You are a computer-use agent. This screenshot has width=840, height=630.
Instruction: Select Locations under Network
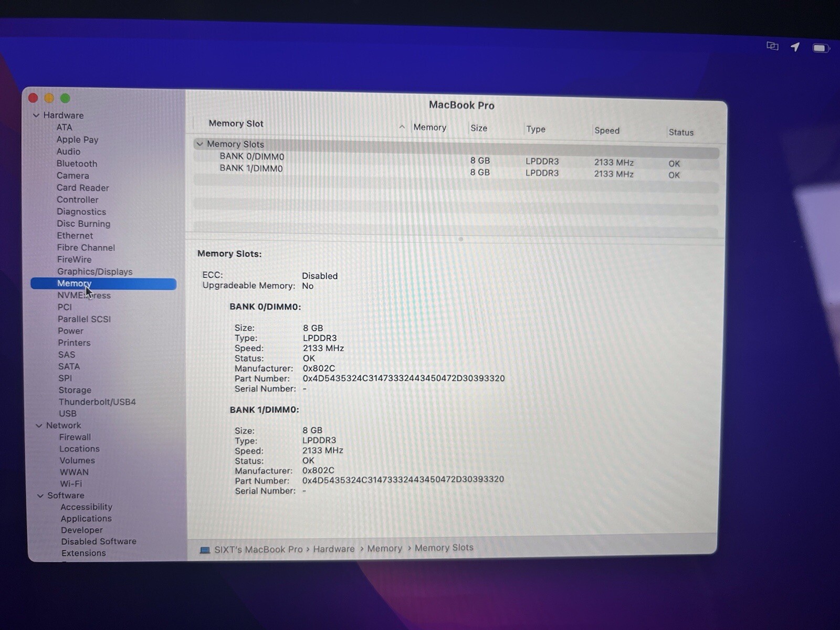pyautogui.click(x=79, y=449)
